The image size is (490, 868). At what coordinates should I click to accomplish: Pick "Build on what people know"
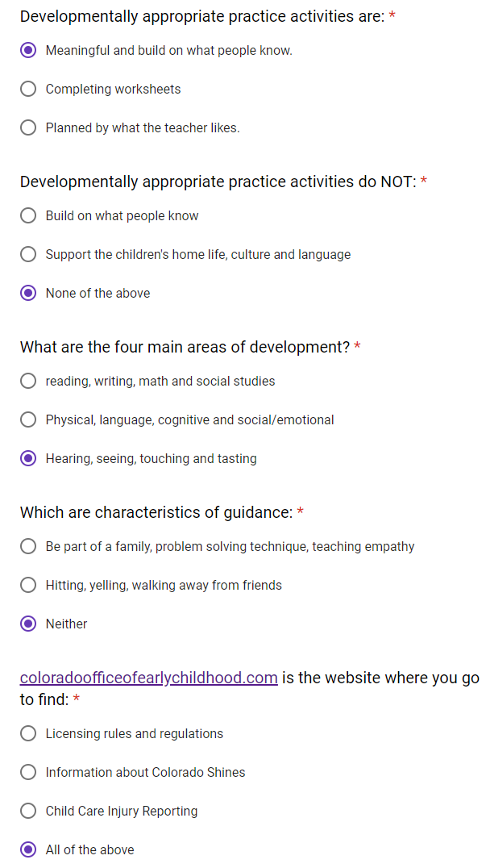pos(28,215)
